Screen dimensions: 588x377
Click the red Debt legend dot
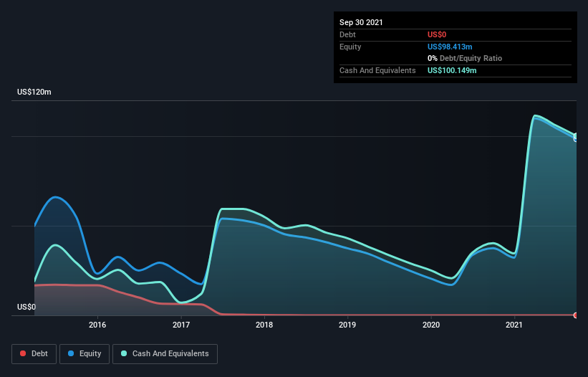click(x=23, y=353)
